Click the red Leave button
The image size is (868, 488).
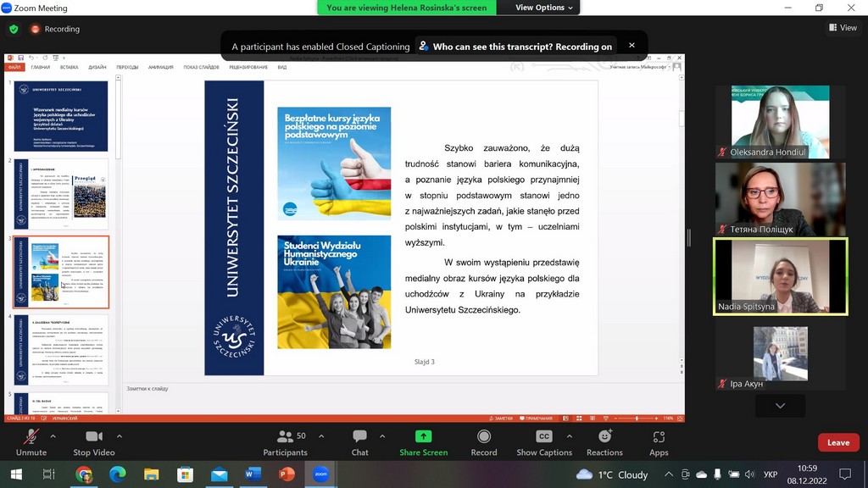(837, 442)
